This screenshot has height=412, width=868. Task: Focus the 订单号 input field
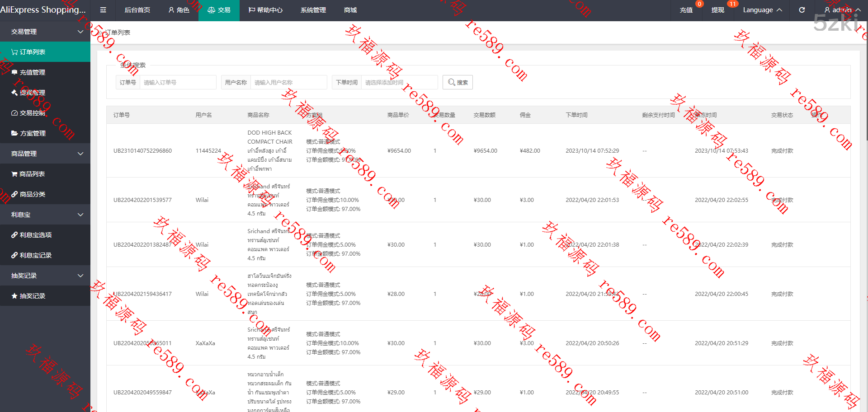pos(178,82)
